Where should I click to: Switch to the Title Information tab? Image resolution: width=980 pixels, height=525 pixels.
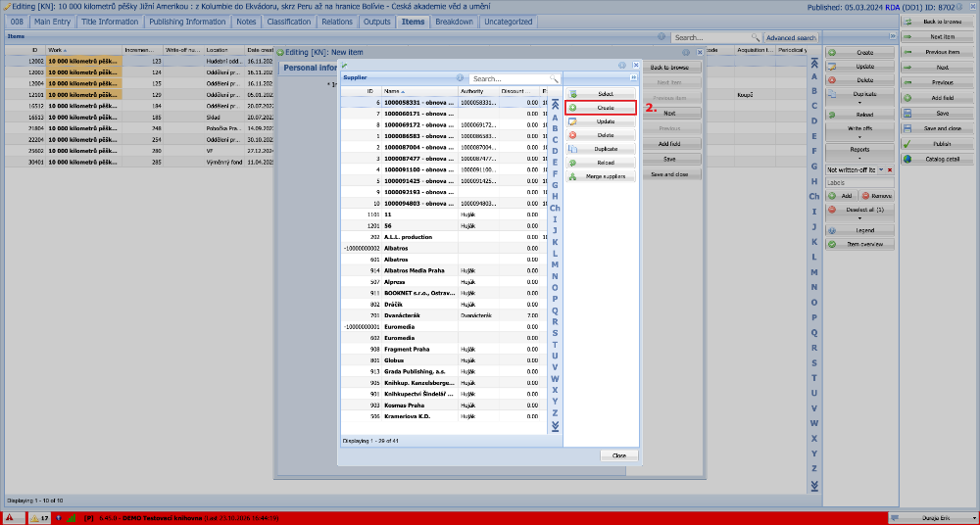coord(110,22)
